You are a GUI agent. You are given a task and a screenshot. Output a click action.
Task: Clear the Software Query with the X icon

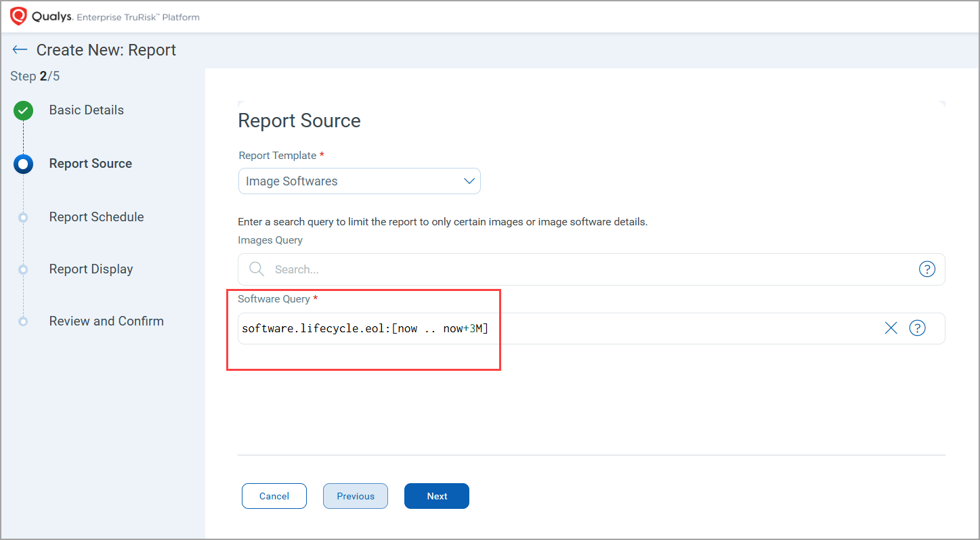(891, 328)
